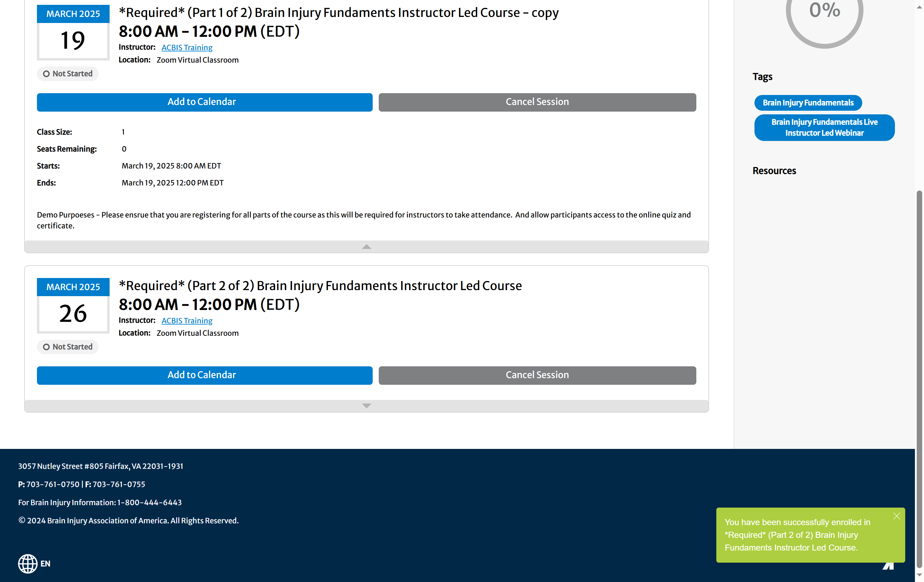Click the Brain Injury Information 1-800-444-6443 text

click(x=100, y=502)
